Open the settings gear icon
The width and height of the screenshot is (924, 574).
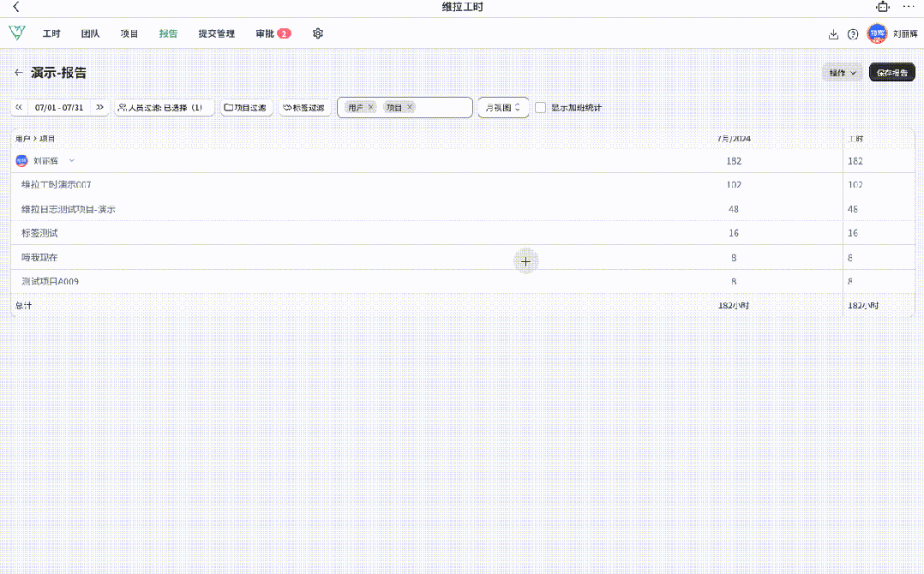(x=318, y=33)
